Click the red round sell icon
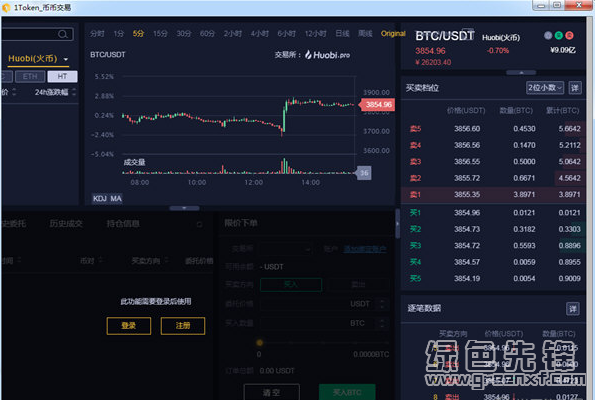Image resolution: width=595 pixels, height=400 pixels. tap(569, 36)
